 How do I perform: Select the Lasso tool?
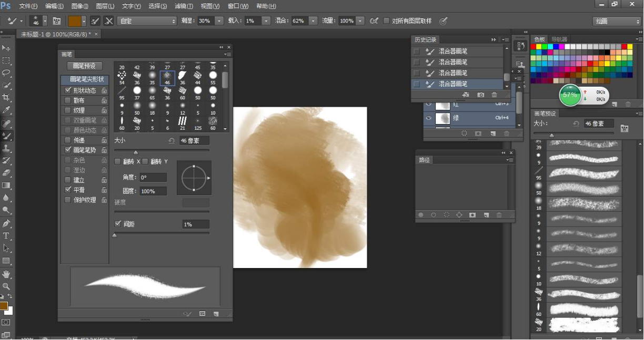pyautogui.click(x=6, y=73)
